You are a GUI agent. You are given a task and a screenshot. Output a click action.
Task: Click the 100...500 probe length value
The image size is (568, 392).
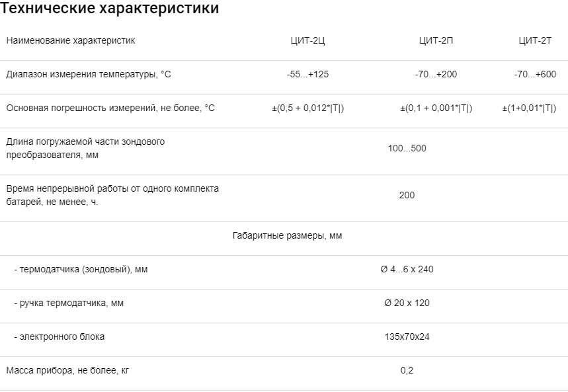(x=407, y=148)
